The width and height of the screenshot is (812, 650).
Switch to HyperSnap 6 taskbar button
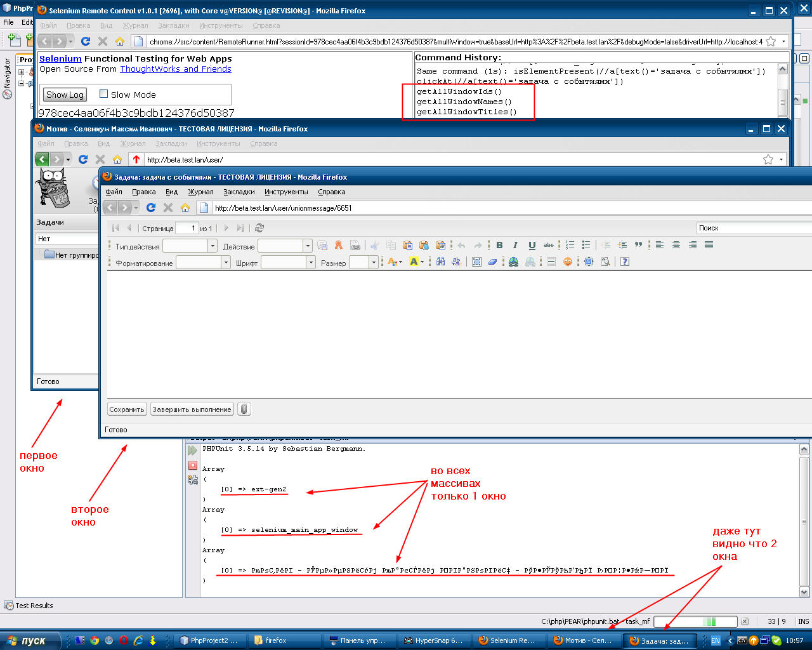(434, 640)
